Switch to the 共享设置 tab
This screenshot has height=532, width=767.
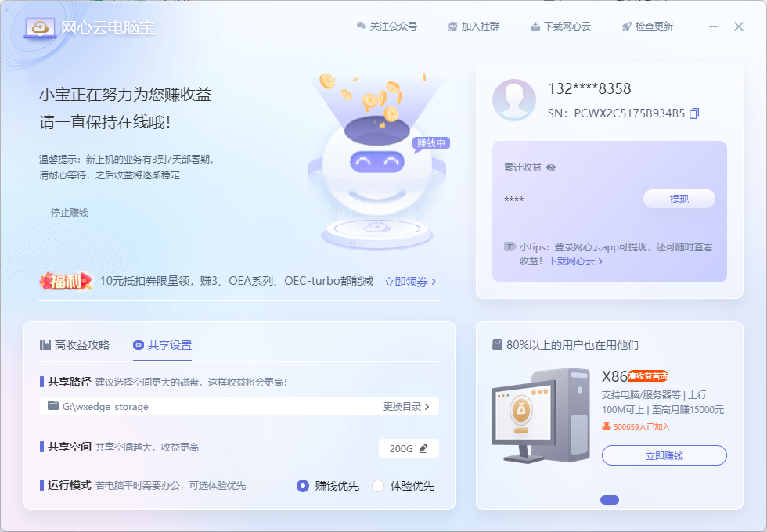tap(162, 345)
